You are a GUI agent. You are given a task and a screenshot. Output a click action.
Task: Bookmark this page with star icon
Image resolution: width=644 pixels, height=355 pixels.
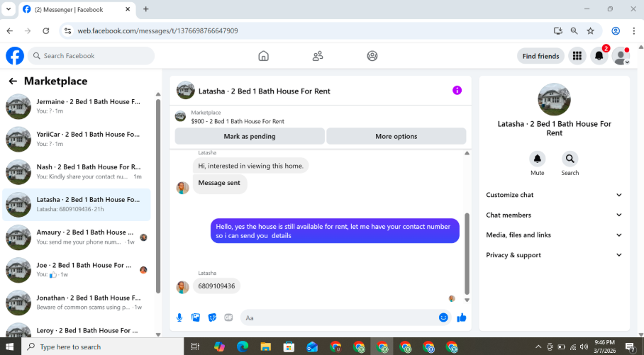pyautogui.click(x=590, y=30)
